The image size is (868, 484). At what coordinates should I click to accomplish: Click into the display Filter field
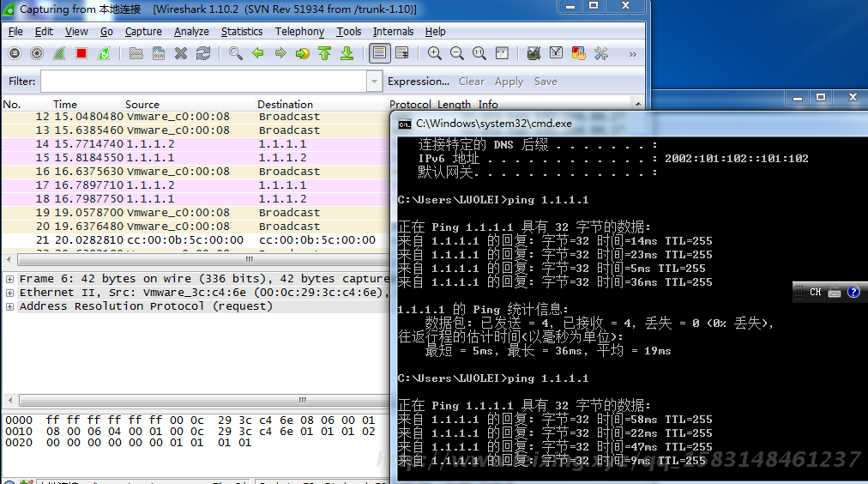click(x=204, y=82)
